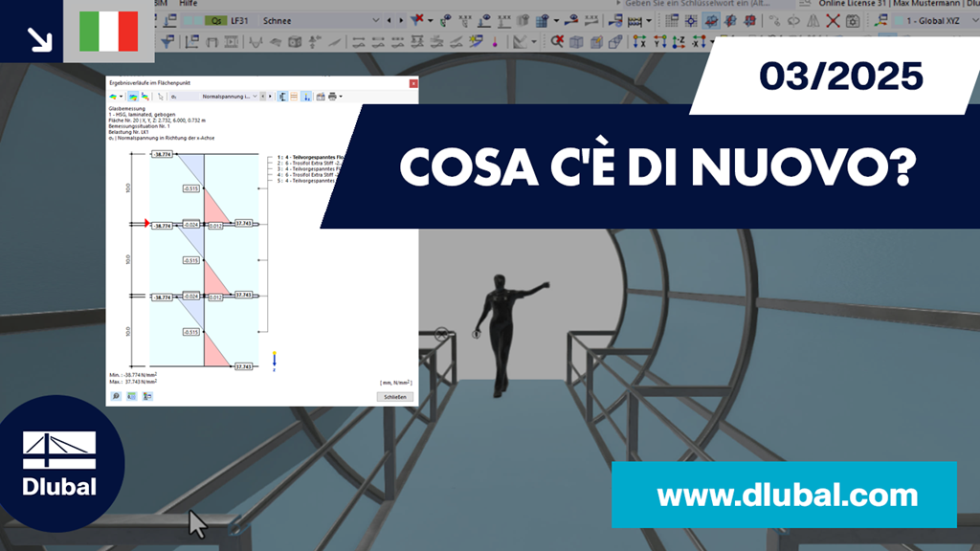
Task: Click the decimal places settings icon near Schließen
Action: point(146,395)
